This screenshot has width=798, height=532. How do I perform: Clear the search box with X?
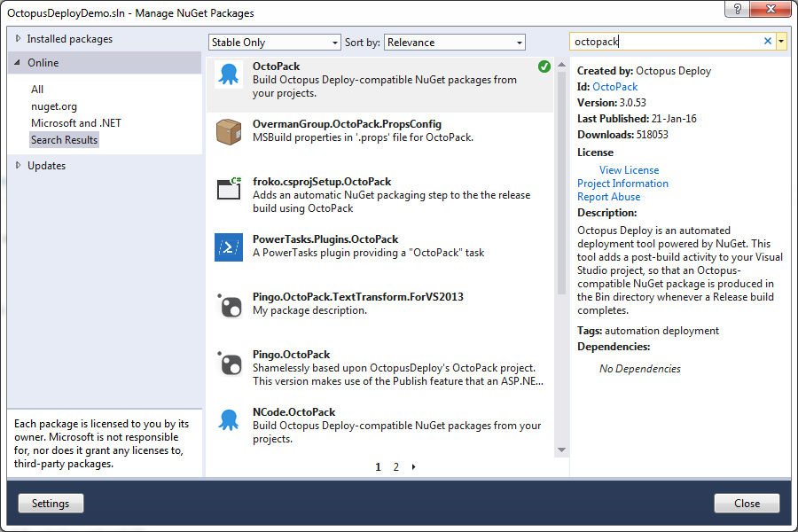tap(768, 42)
